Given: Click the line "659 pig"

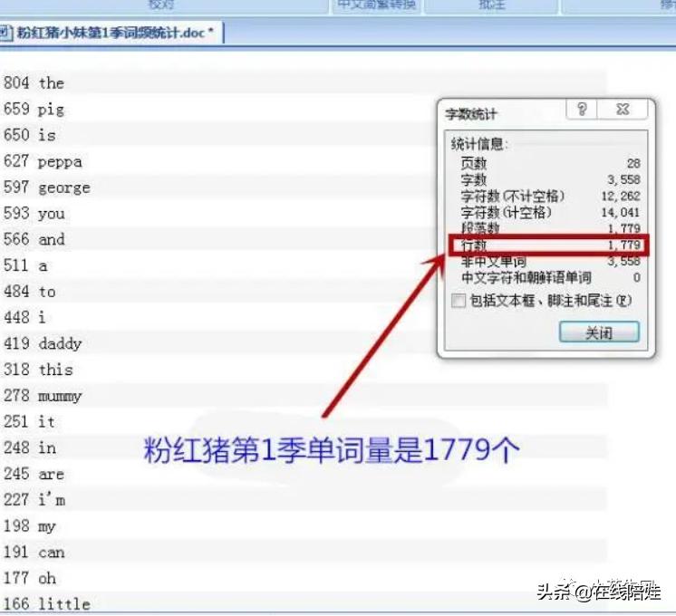Looking at the screenshot, I should [x=34, y=109].
